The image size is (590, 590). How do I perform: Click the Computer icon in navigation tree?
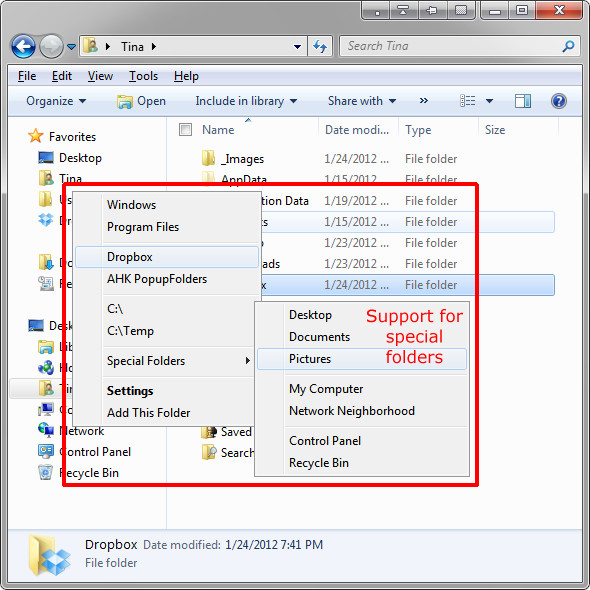(x=46, y=409)
